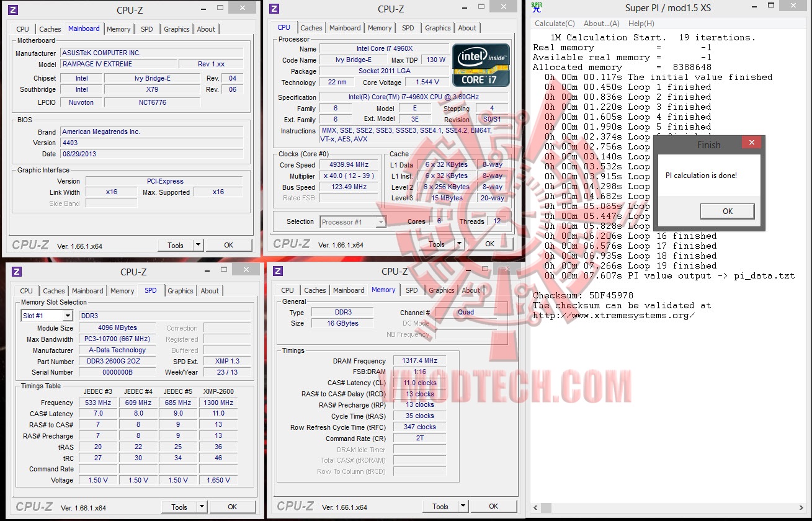The image size is (812, 521).
Task: Open the Processor #1 selection dropdown
Action: pos(381,222)
